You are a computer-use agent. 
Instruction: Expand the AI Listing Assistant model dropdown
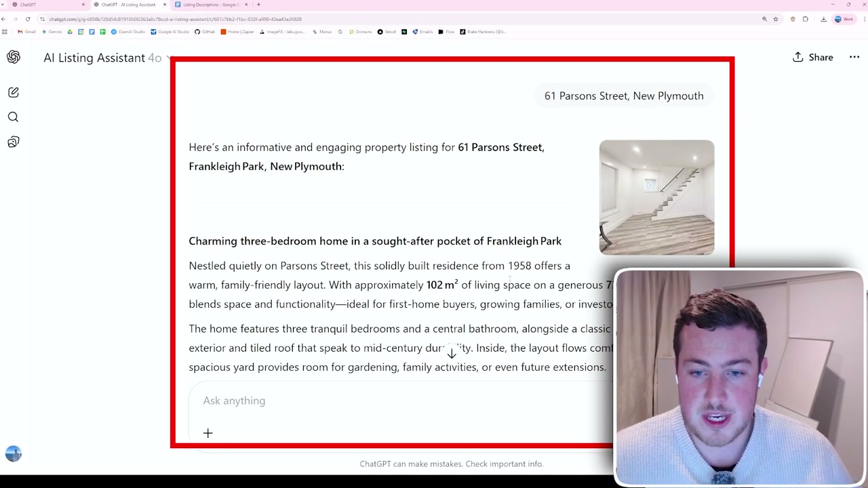[x=106, y=58]
